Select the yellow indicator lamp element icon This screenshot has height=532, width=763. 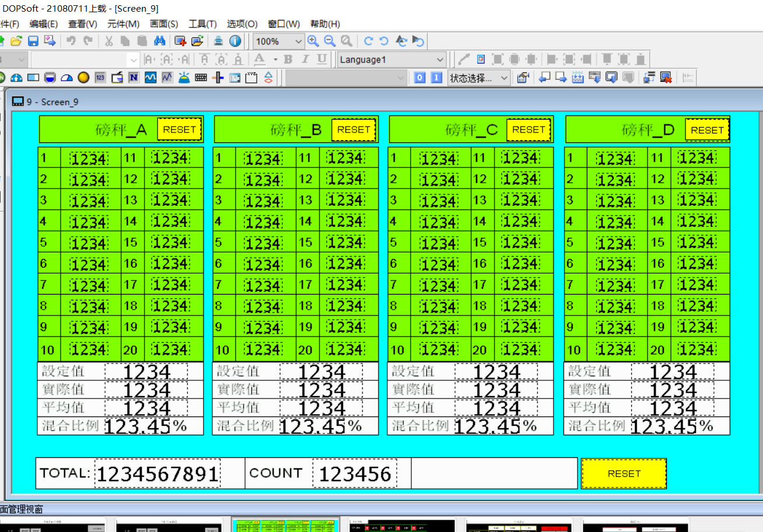click(83, 78)
